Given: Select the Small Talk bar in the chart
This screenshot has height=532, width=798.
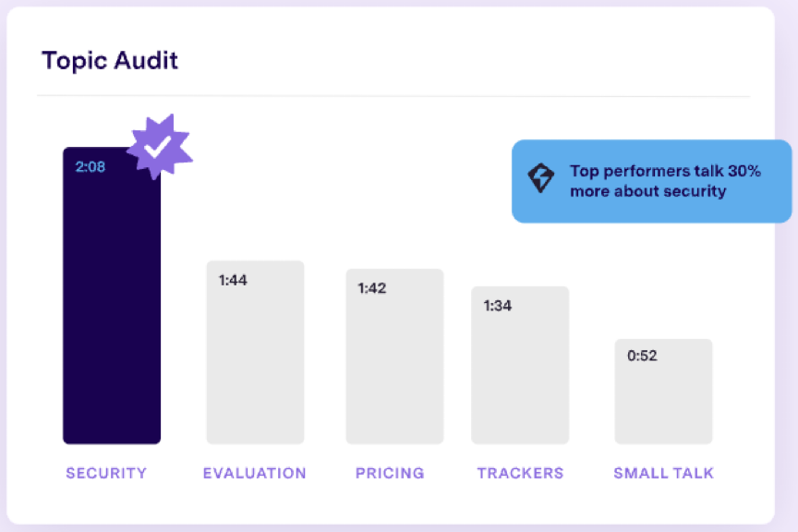Looking at the screenshot, I should click(x=663, y=397).
